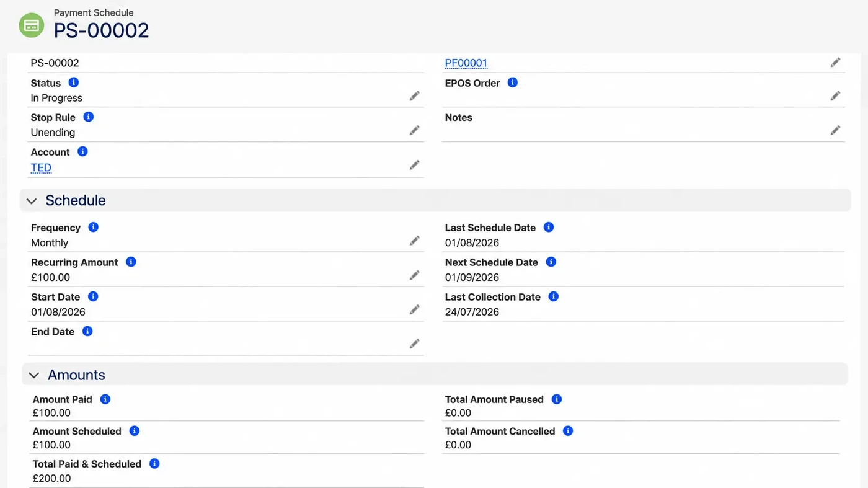Collapse the Amounts section
The image size is (868, 488).
34,375
